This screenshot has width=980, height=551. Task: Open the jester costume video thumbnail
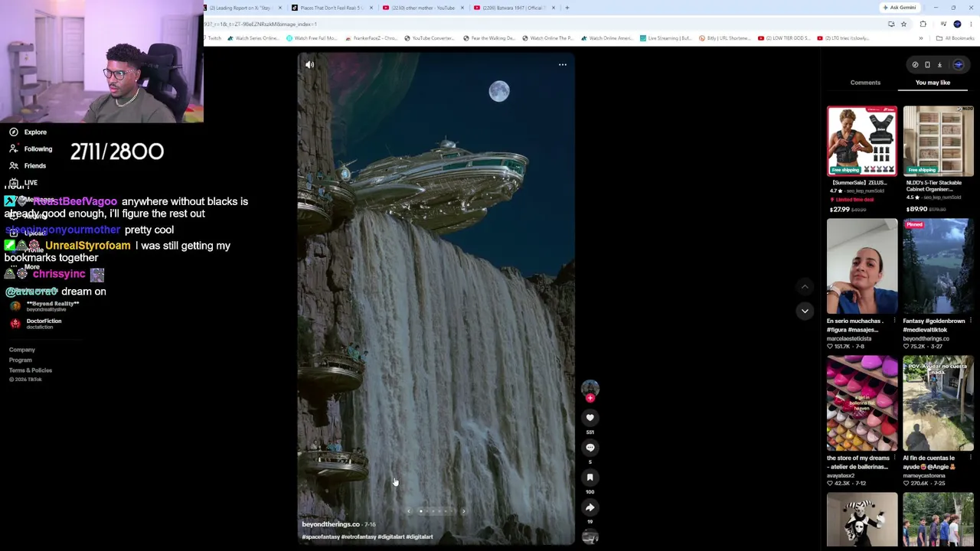pyautogui.click(x=862, y=520)
